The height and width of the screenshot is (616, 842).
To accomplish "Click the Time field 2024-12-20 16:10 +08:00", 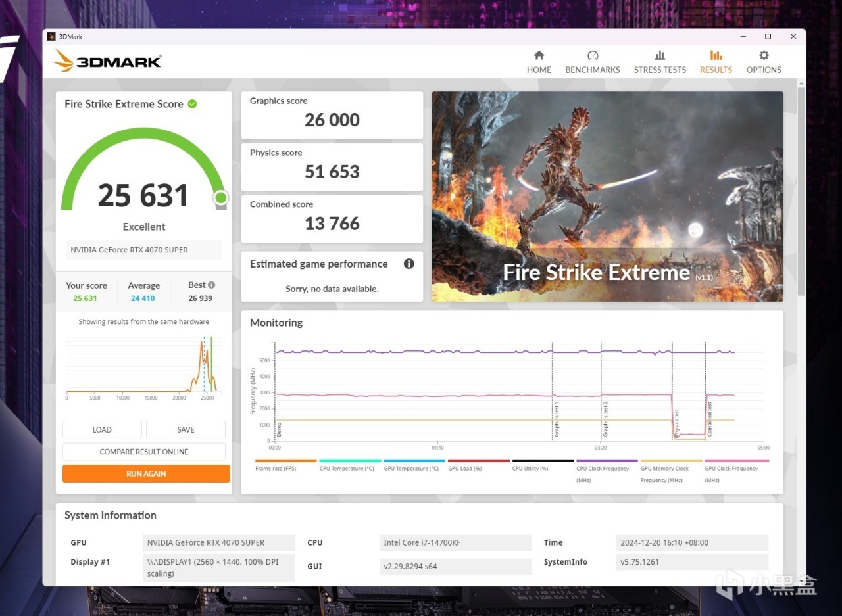I will point(693,542).
